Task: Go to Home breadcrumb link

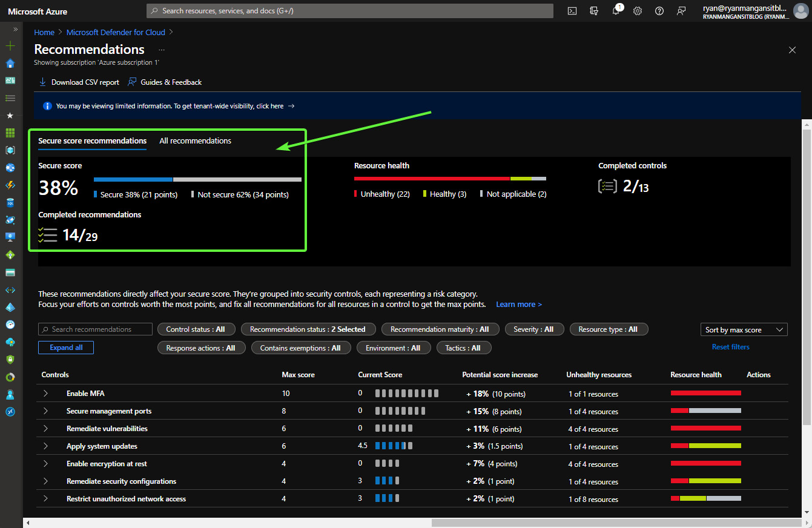Action: [44, 33]
